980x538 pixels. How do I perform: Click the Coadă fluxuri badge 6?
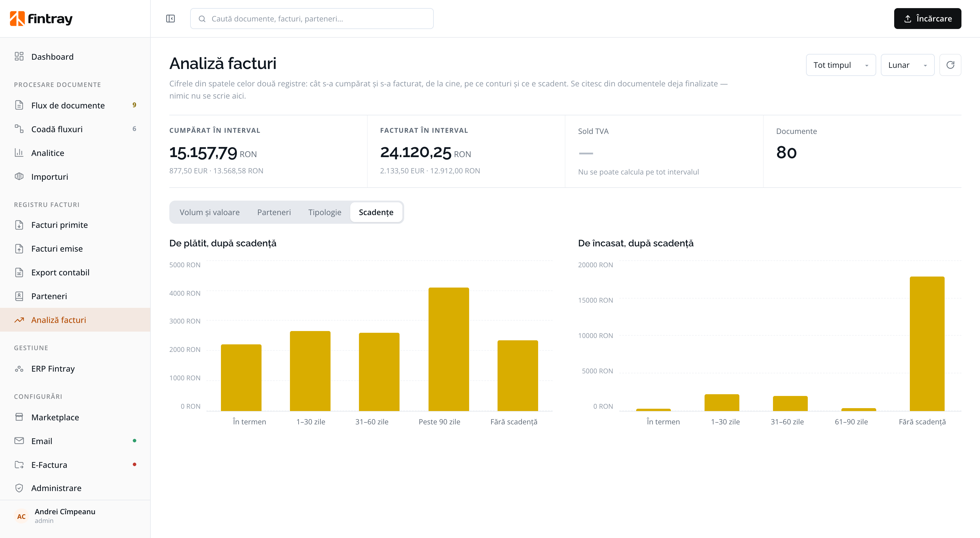[134, 129]
